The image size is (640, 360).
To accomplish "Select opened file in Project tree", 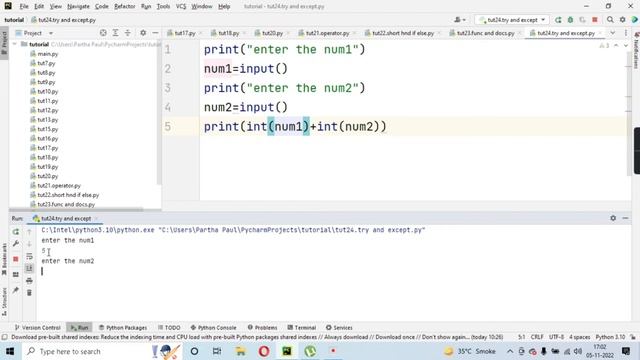I will tap(103, 33).
